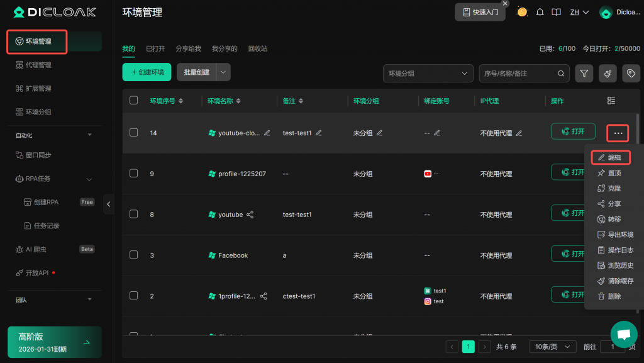Click edit pencil next to youtube-clo name
Viewport: 644px width, 363px height.
click(267, 133)
